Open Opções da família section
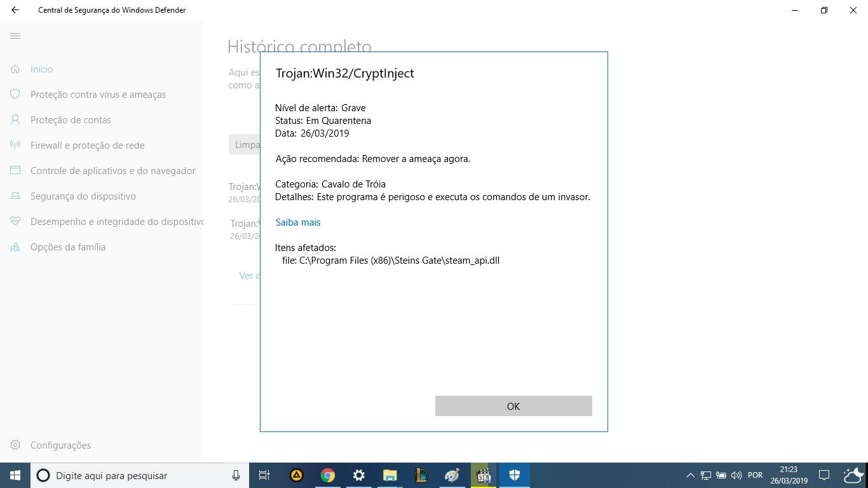Viewport: 868px width, 488px height. [68, 247]
